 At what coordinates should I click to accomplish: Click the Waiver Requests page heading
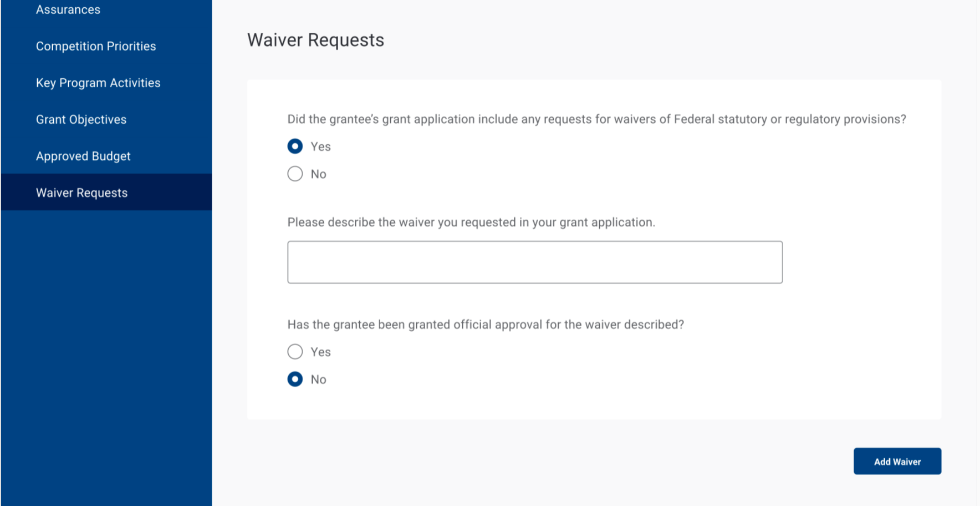(315, 41)
